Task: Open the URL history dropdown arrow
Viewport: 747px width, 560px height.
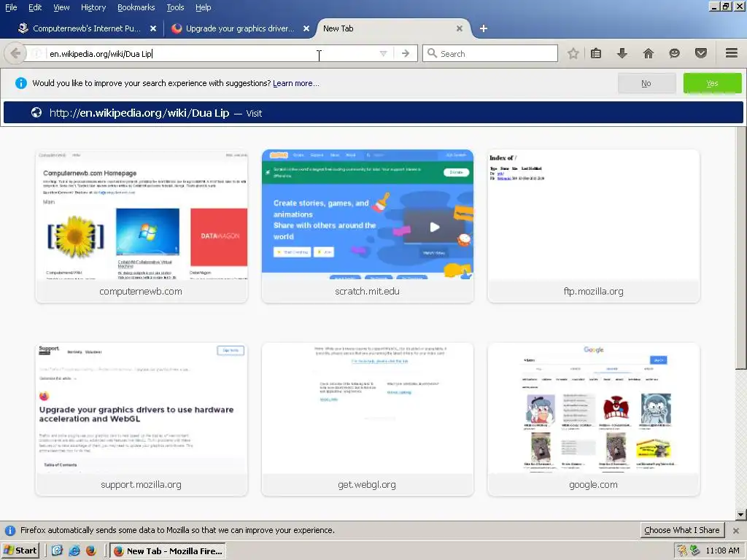Action: pyautogui.click(x=383, y=53)
